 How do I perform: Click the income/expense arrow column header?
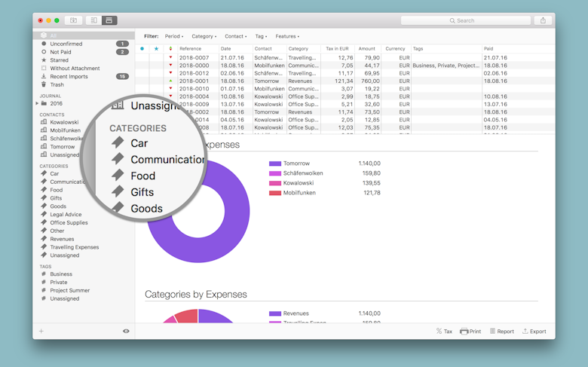coord(170,49)
